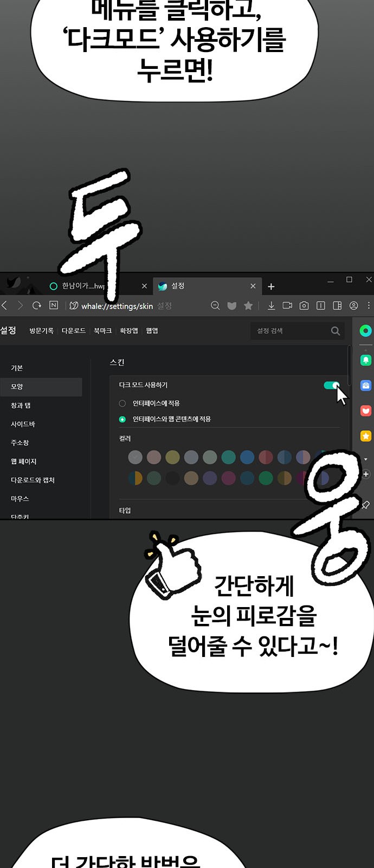
Task: Expand the sidebar small down arrow
Action: [x=366, y=459]
